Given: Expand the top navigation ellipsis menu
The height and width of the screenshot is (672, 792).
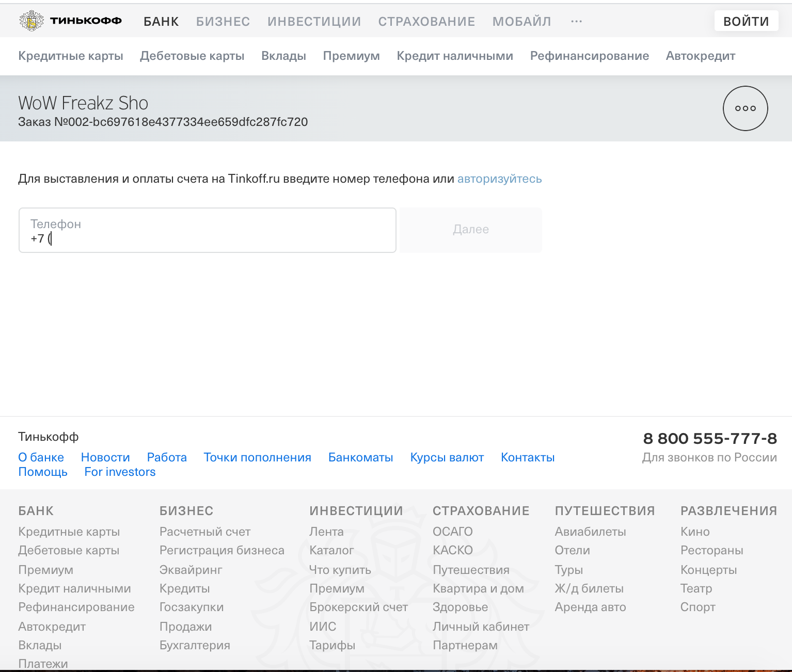Looking at the screenshot, I should 577,21.
